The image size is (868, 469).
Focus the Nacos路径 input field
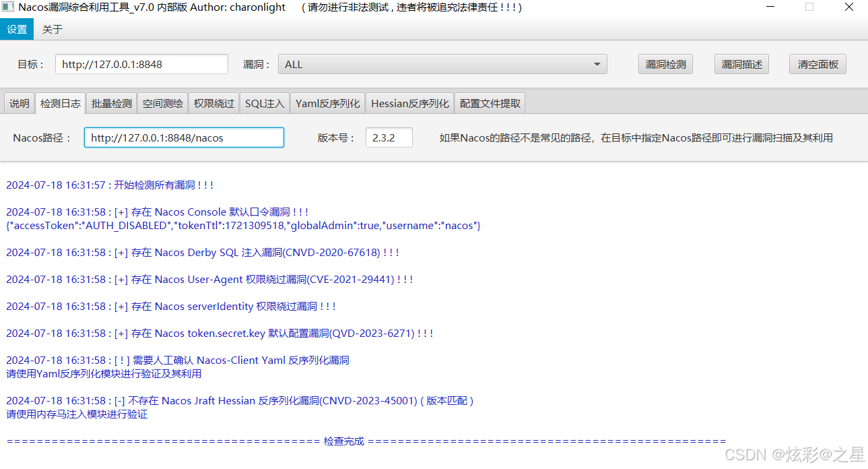click(x=184, y=137)
